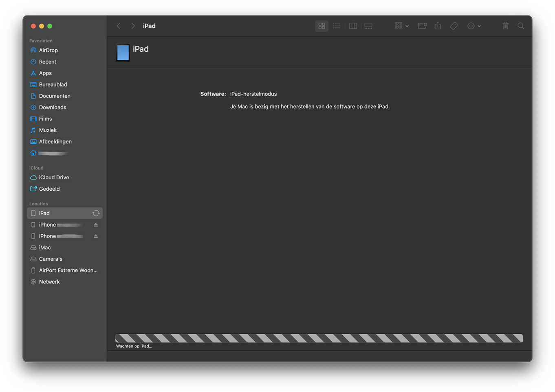
Task: Click the sync icon beside iPad
Action: point(96,213)
